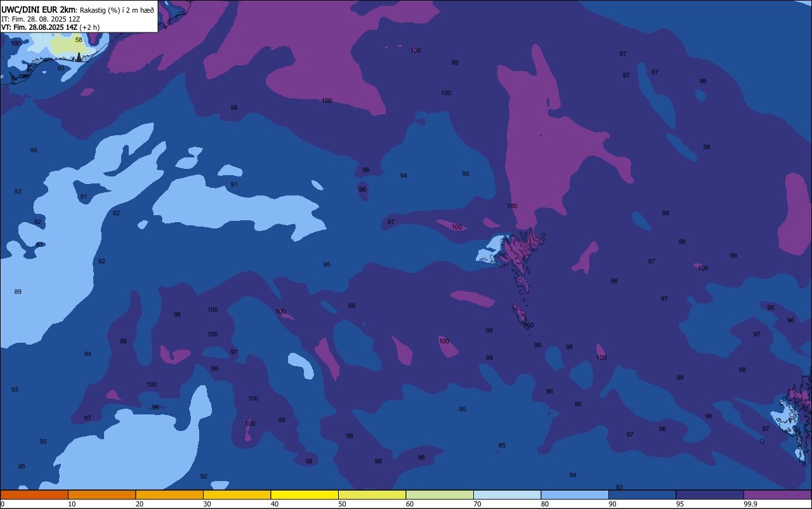Screen dimensions: 812x509
Task: Click the pale green 60–70 legend swatch
Action: (x=440, y=494)
